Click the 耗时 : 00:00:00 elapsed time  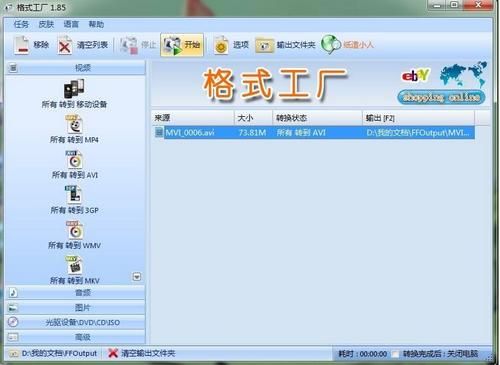pos(363,354)
